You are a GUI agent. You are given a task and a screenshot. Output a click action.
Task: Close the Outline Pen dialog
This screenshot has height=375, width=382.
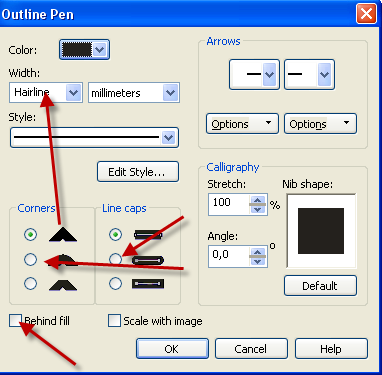pos(366,14)
